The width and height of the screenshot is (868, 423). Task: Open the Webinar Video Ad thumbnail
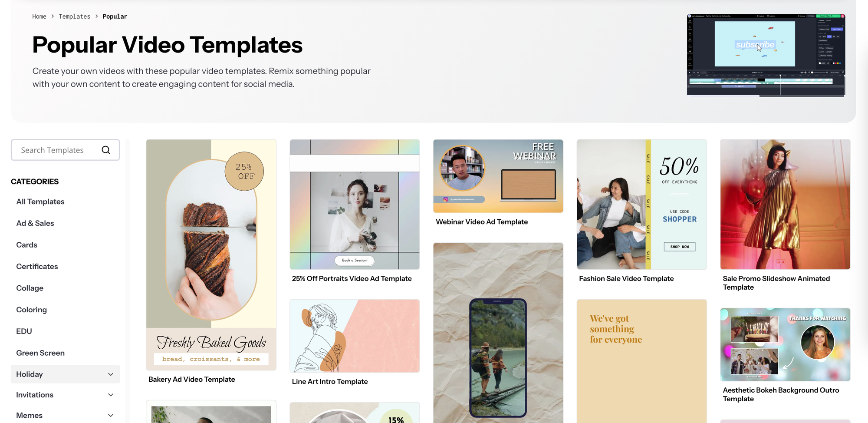pos(498,176)
